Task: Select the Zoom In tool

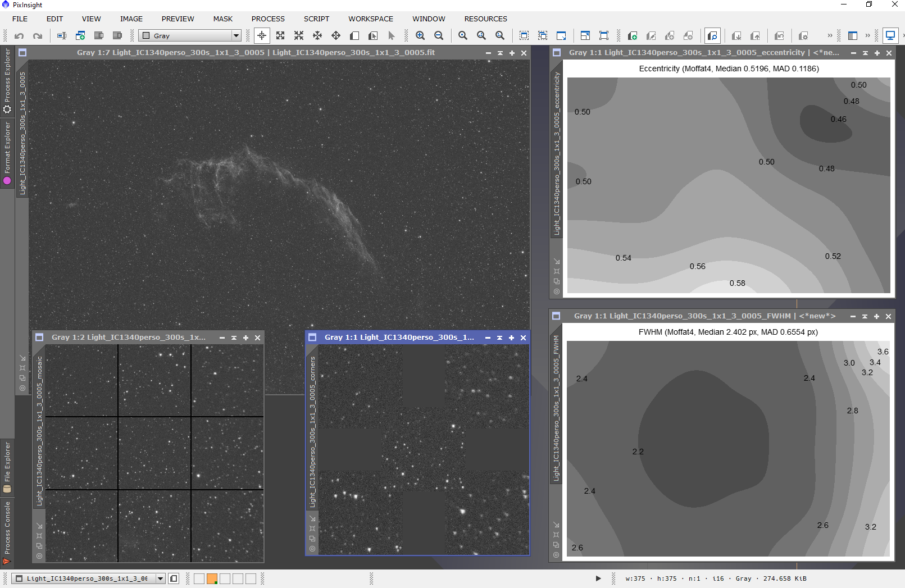Action: (419, 35)
